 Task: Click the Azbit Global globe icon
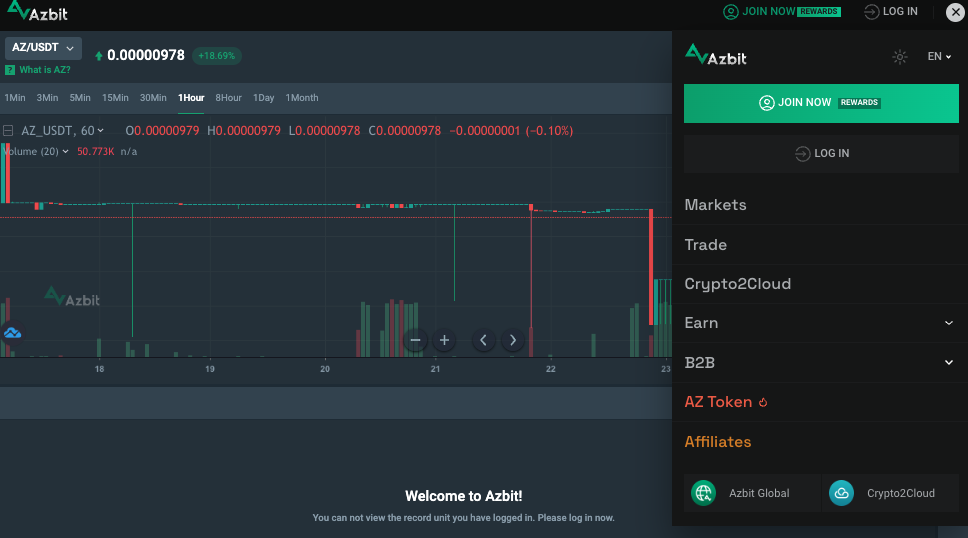(x=703, y=493)
